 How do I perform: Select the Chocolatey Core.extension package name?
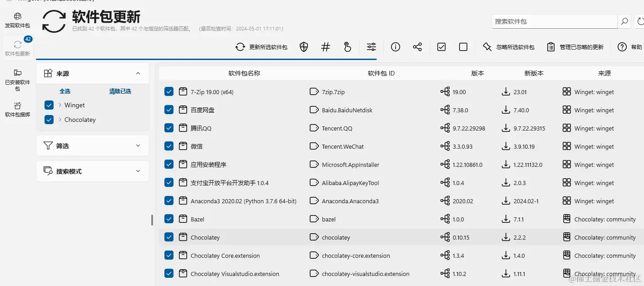[x=225, y=256]
